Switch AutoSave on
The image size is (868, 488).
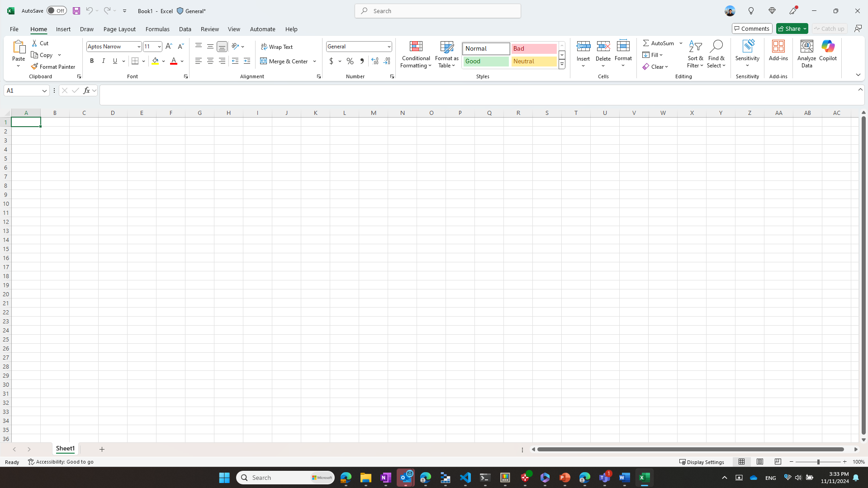[x=56, y=10]
